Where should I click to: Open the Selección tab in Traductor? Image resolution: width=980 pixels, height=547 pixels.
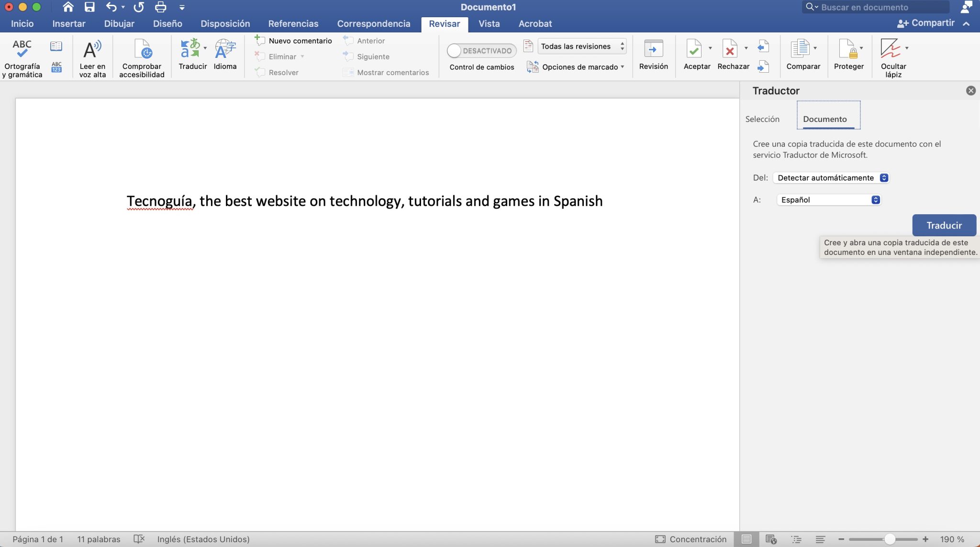pos(763,119)
